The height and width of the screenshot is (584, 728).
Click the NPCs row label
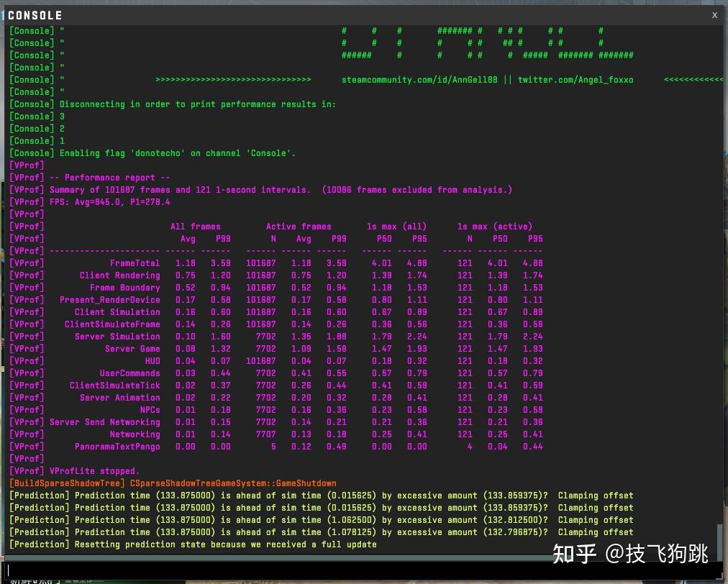click(x=150, y=410)
